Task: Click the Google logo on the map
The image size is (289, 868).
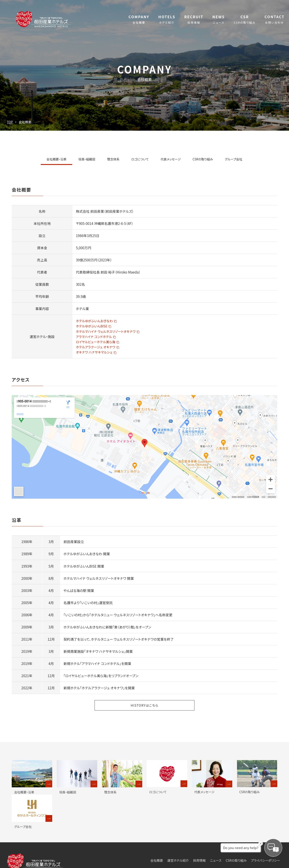Action: coord(145,493)
